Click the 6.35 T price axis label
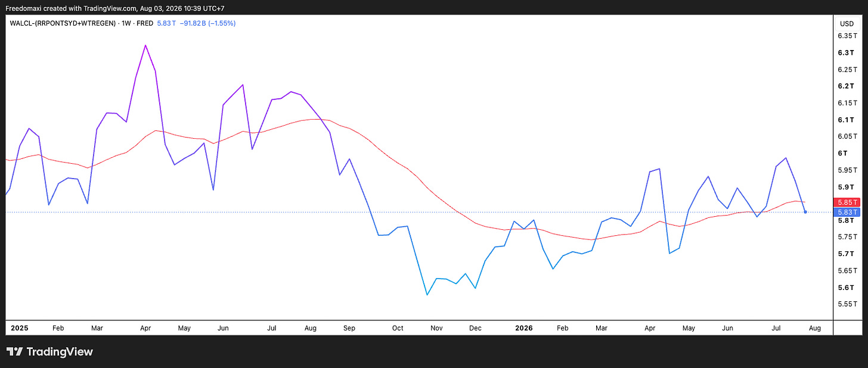The image size is (868, 368). pos(847,36)
